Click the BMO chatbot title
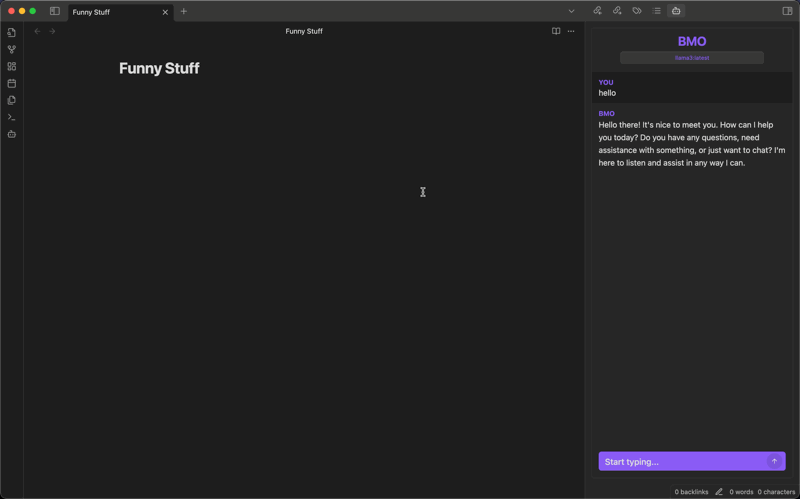Image resolution: width=800 pixels, height=499 pixels. [x=692, y=41]
